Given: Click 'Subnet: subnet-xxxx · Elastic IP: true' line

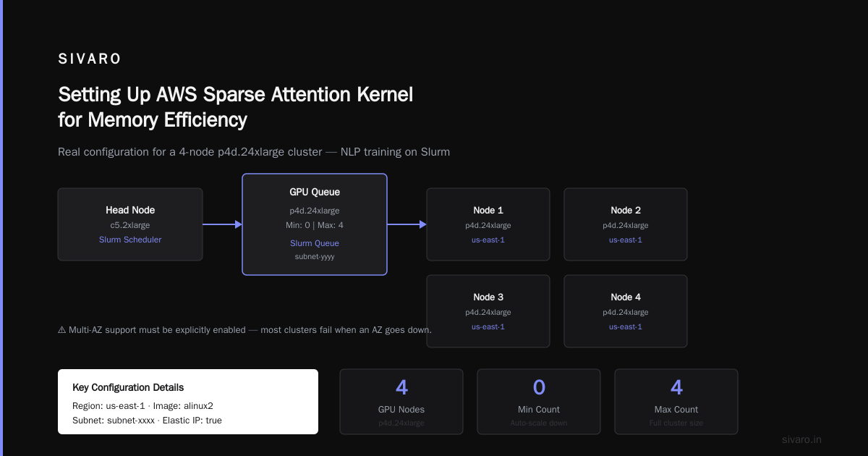Looking at the screenshot, I should coord(147,420).
